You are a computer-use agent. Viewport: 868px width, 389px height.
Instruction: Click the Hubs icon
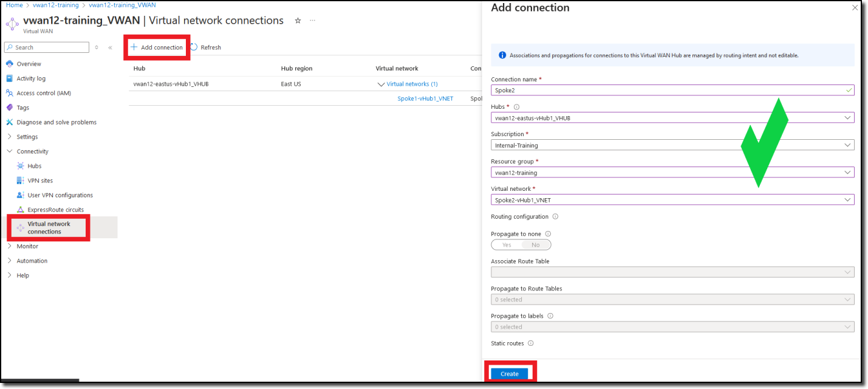21,166
